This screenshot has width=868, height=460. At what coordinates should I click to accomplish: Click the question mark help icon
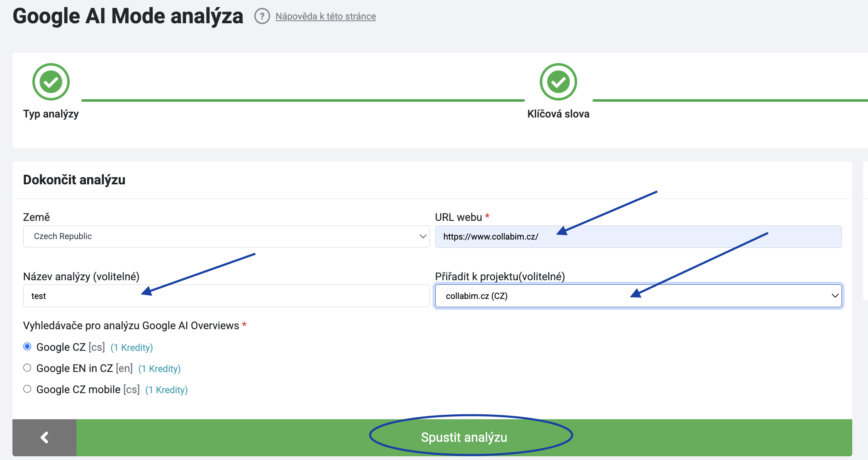(262, 17)
